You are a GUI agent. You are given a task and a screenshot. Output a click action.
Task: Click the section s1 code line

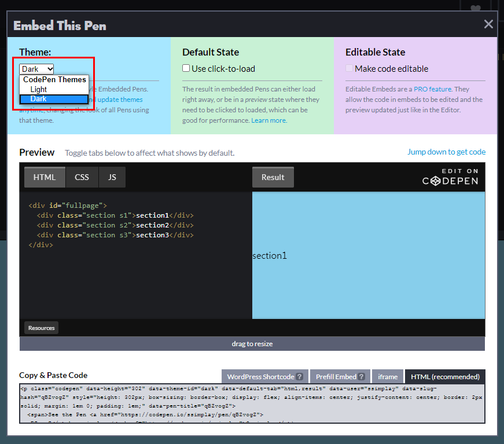115,215
